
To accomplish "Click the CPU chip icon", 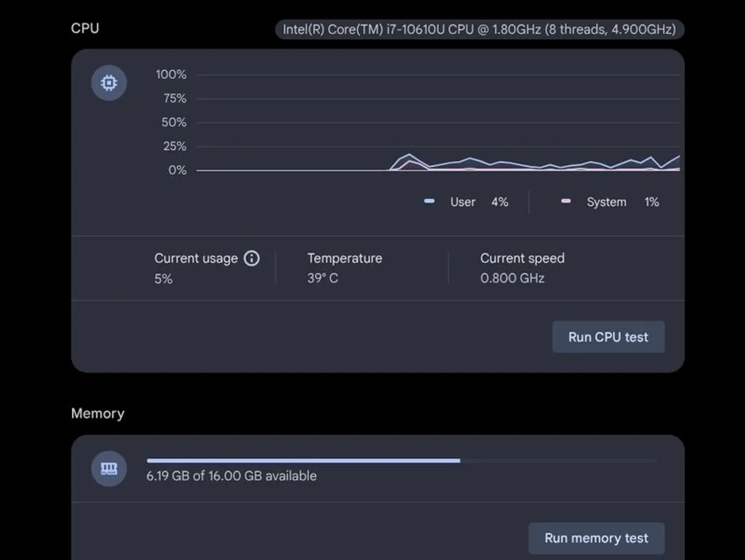I will (x=109, y=83).
